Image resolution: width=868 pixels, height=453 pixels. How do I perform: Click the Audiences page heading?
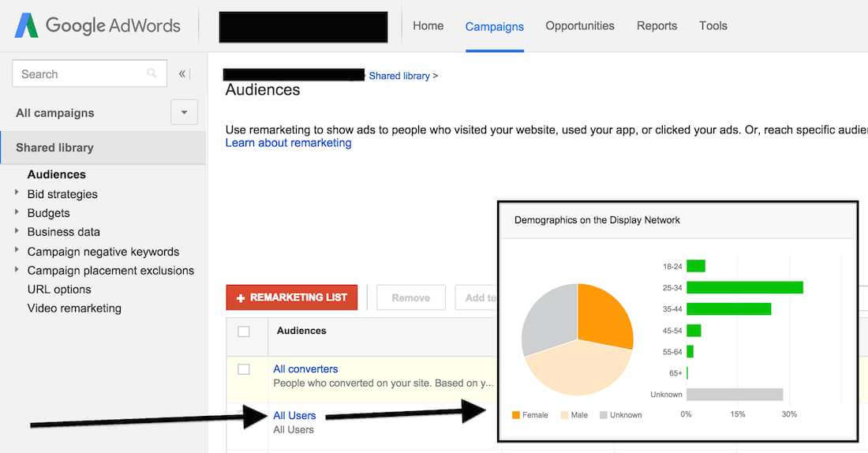[263, 90]
